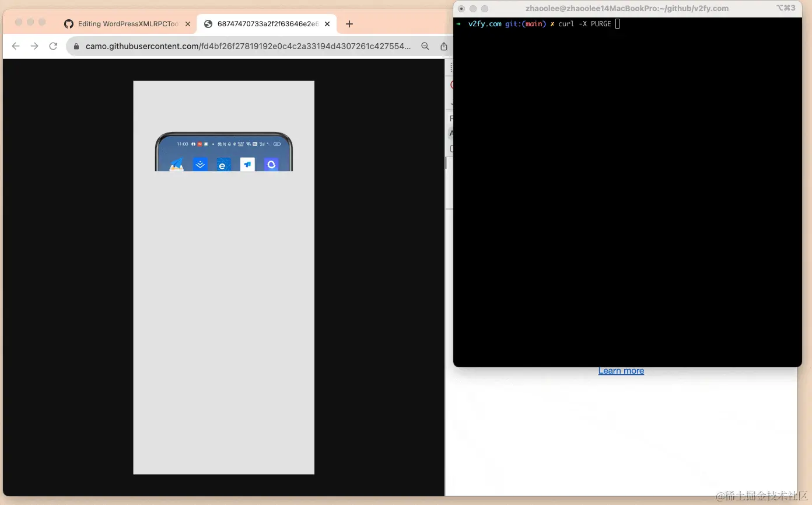812x505 pixels.
Task: Click the v2fy.com prompt directory in terminal
Action: click(485, 24)
